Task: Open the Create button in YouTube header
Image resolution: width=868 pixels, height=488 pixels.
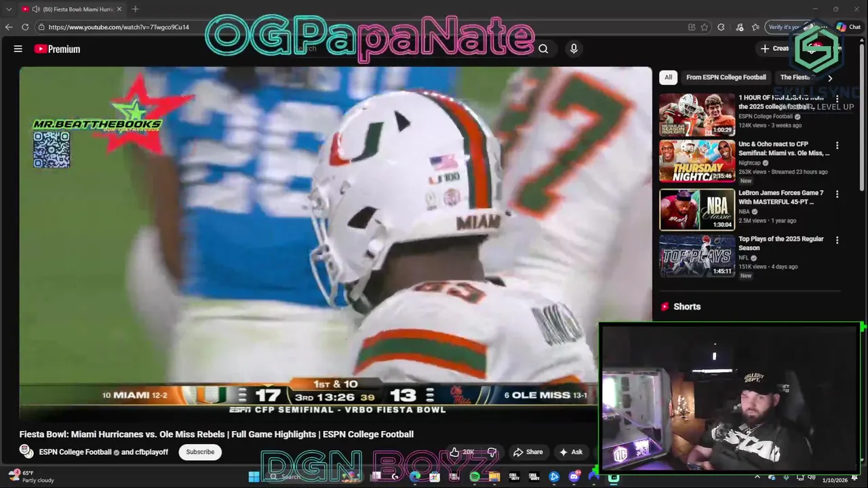Action: (x=775, y=48)
